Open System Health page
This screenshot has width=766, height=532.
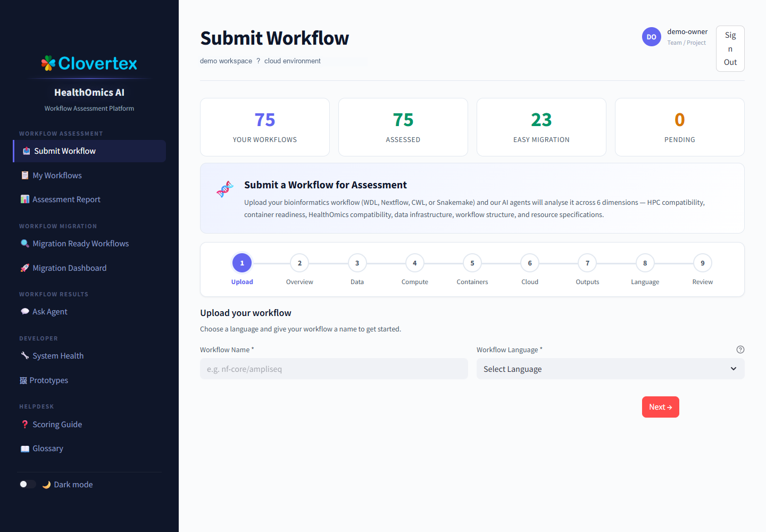[89, 356]
